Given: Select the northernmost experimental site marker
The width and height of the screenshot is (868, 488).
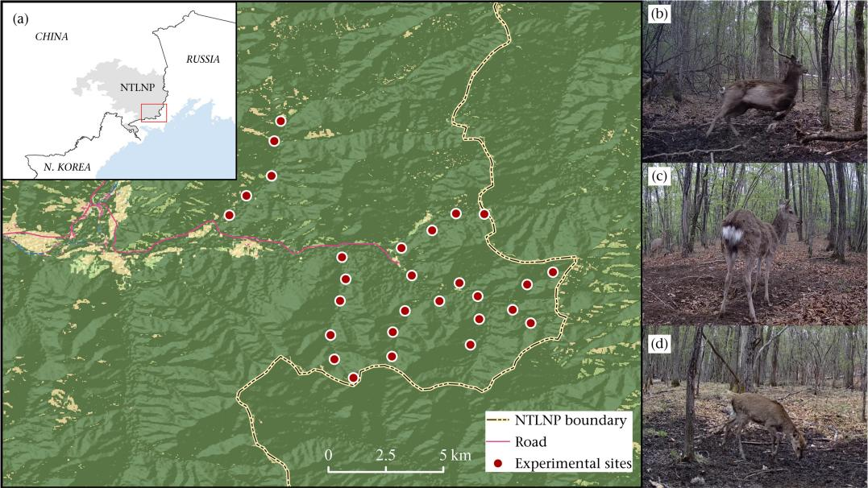Looking at the screenshot, I should pos(280,121).
